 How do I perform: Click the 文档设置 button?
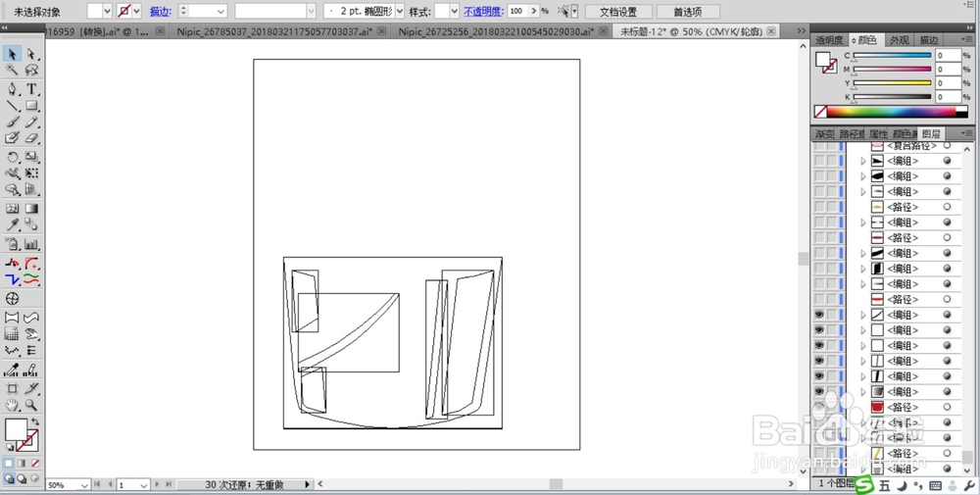[618, 12]
